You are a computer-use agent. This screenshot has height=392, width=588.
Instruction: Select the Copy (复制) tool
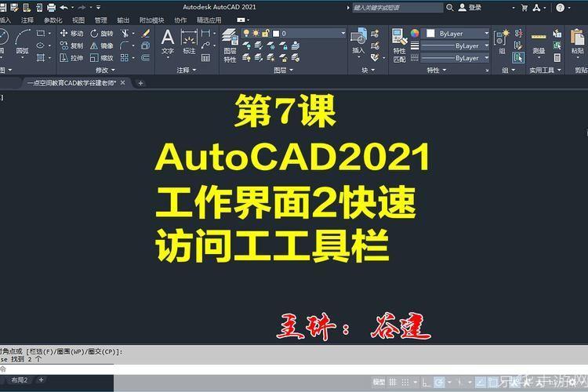71,45
